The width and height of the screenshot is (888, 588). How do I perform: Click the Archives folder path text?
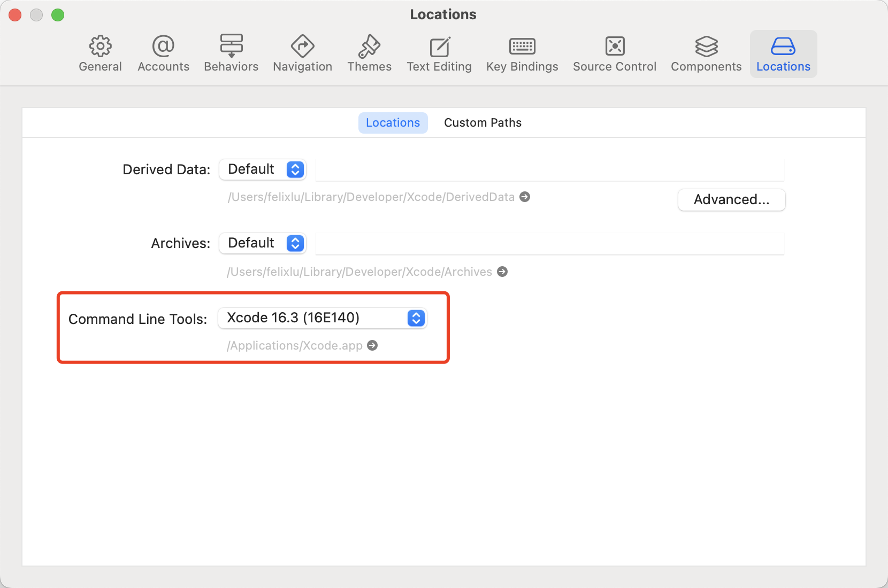click(359, 272)
